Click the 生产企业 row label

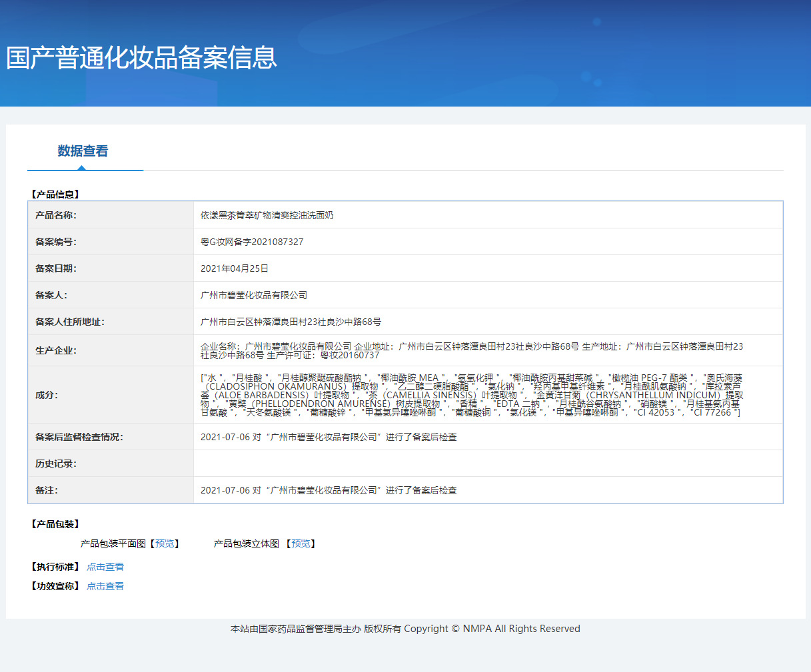(x=56, y=350)
